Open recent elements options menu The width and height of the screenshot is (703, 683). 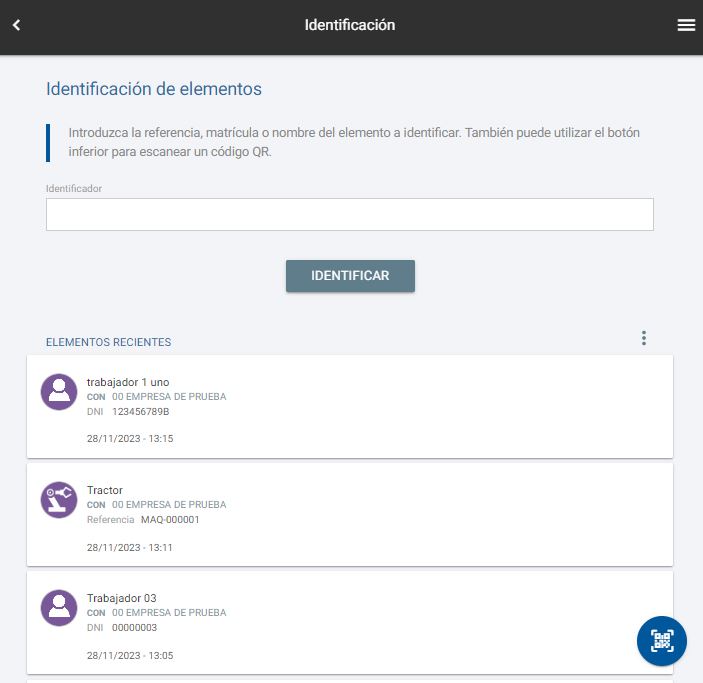click(x=643, y=339)
